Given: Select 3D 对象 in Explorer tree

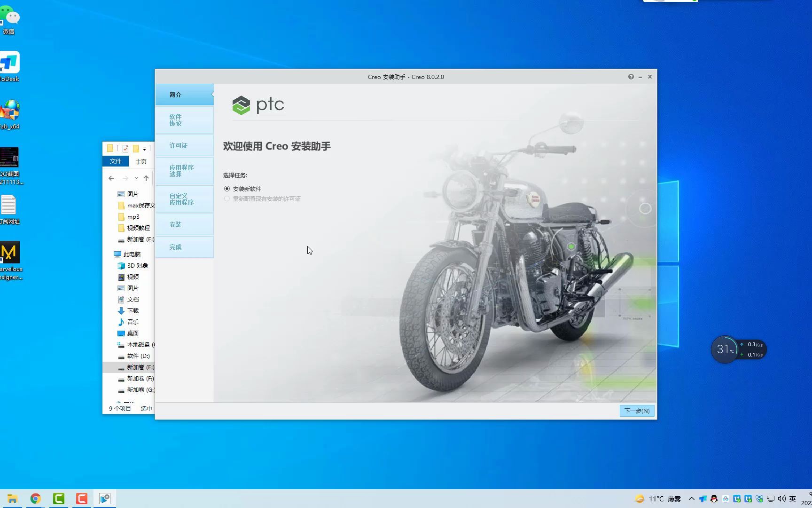Looking at the screenshot, I should coord(133,266).
